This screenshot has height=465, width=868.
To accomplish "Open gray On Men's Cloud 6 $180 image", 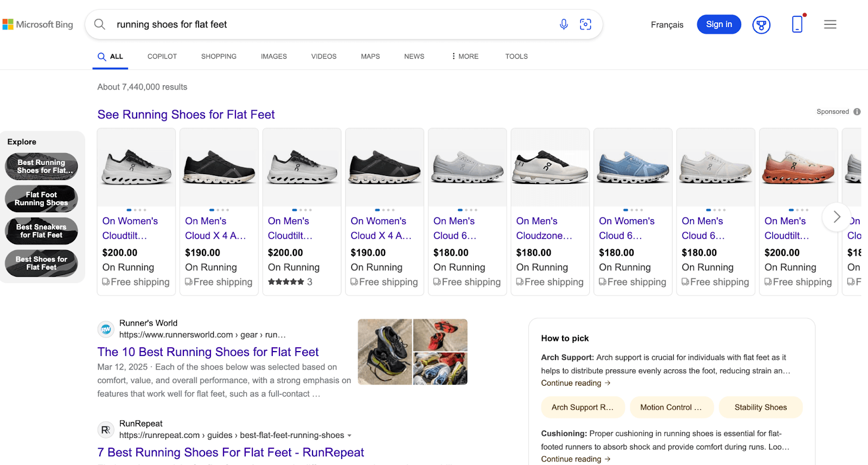I will tap(468, 167).
